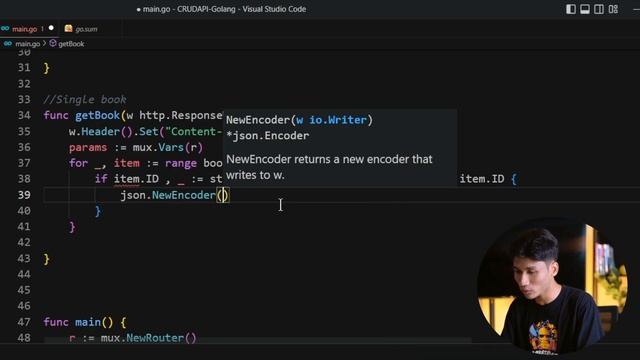This screenshot has width=640, height=360.
Task: Click the NewEncoder description text in popup
Action: click(329, 167)
